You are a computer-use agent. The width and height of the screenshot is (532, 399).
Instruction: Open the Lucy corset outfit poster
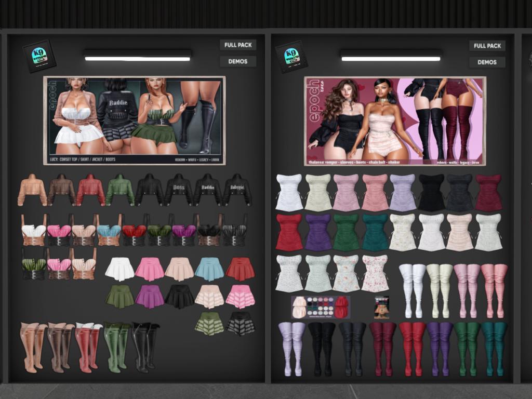click(134, 121)
